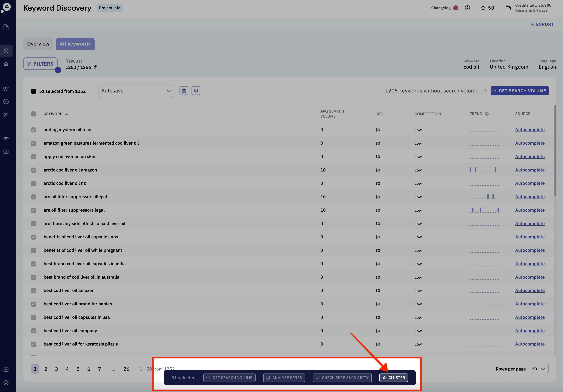The height and width of the screenshot is (392, 563).
Task: Open the user account profile icon
Action: click(467, 8)
